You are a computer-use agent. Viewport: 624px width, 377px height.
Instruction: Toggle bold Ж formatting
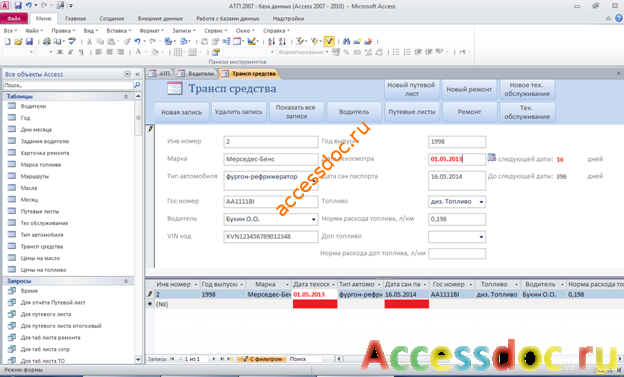60,52
